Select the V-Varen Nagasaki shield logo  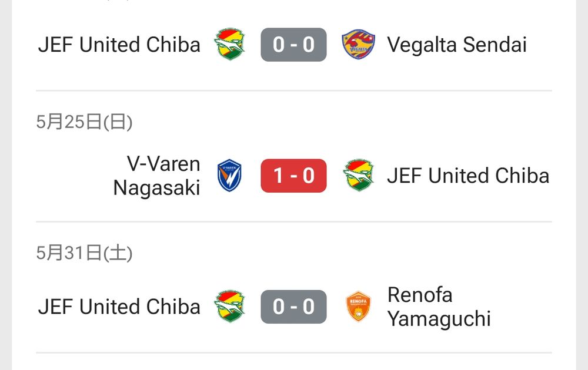pos(229,175)
